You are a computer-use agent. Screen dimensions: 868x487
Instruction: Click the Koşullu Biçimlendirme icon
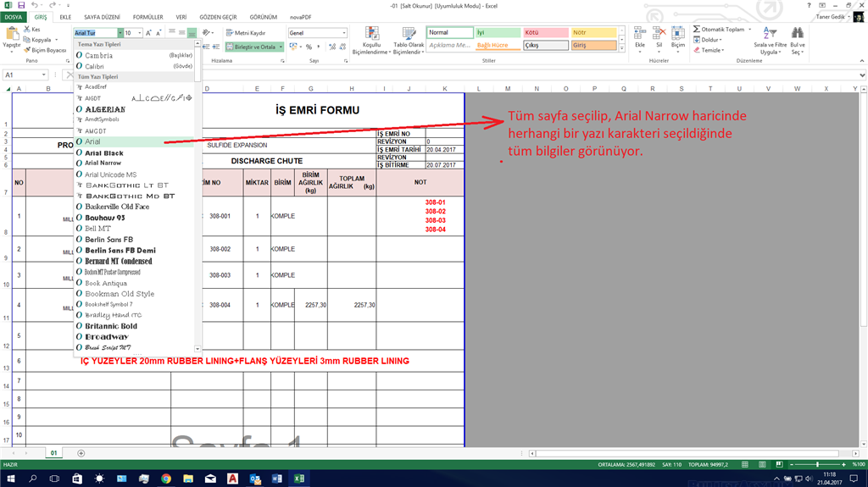[x=371, y=33]
